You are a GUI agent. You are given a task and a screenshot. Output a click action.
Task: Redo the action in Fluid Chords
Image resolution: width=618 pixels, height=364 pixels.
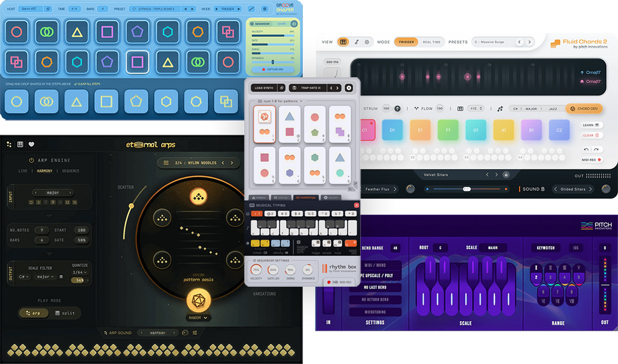596,150
